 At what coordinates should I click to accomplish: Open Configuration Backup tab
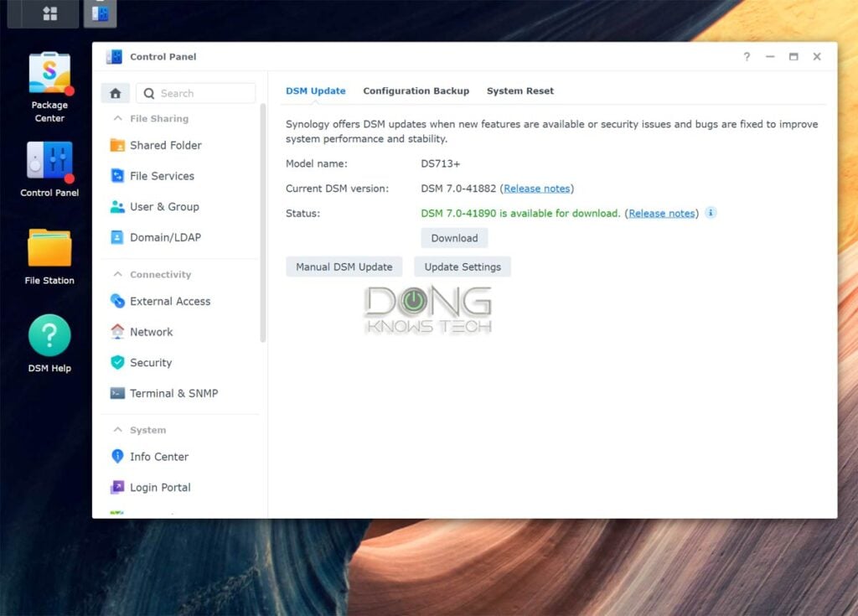pyautogui.click(x=416, y=91)
